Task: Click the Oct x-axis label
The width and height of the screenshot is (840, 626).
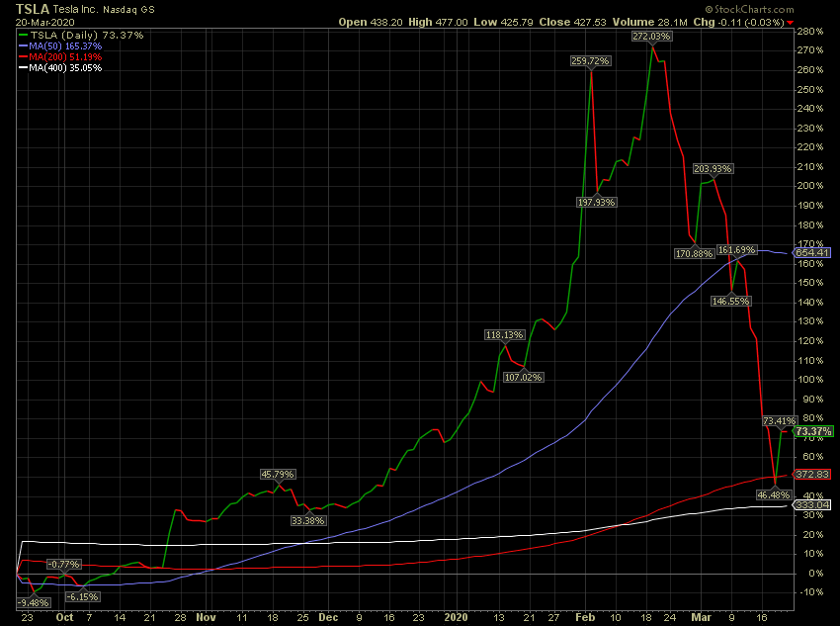Action: (65, 617)
